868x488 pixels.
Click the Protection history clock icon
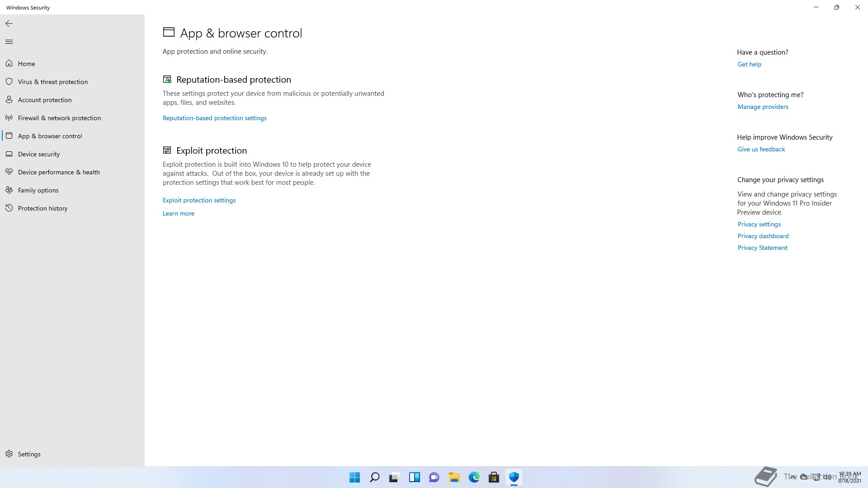9,208
